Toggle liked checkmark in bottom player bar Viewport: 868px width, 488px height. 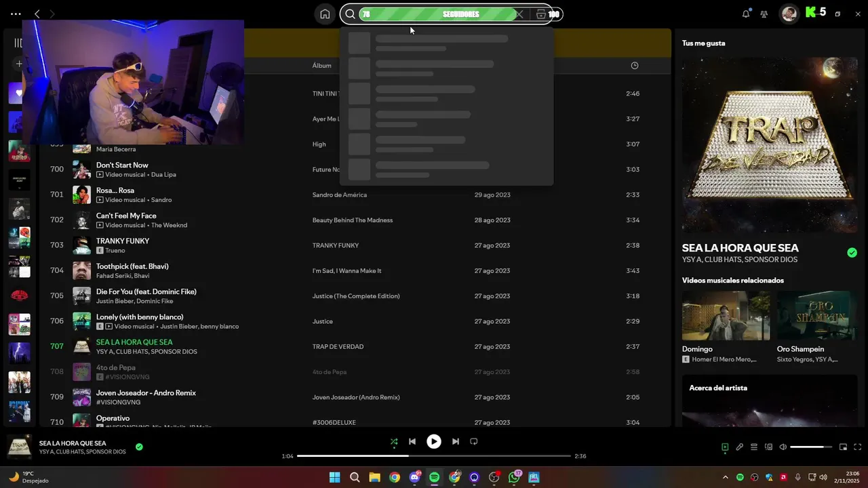(x=139, y=447)
